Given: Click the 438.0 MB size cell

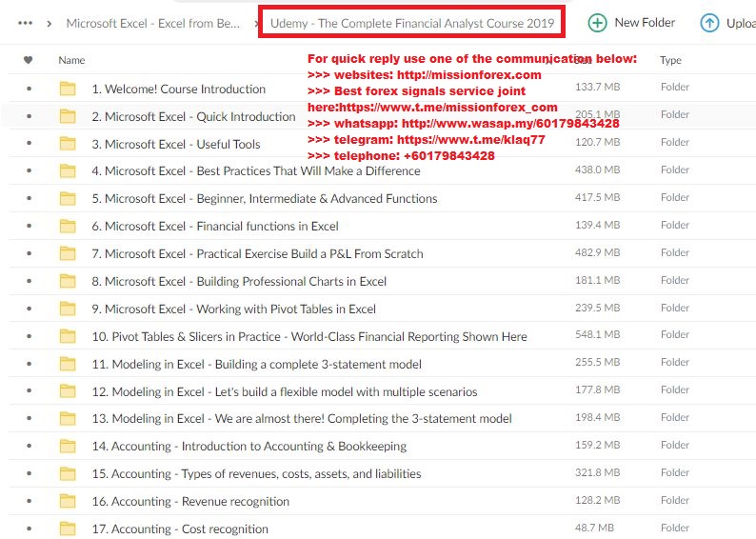Looking at the screenshot, I should 597,170.
